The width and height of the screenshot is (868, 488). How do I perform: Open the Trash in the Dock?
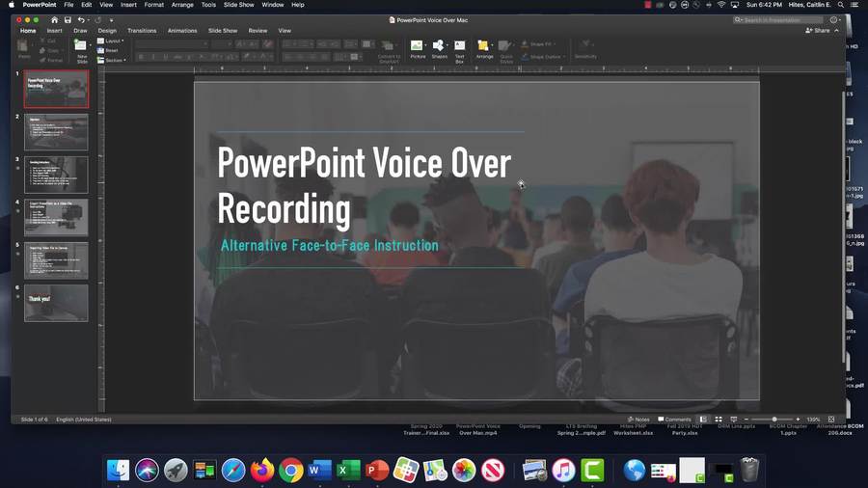click(x=749, y=471)
